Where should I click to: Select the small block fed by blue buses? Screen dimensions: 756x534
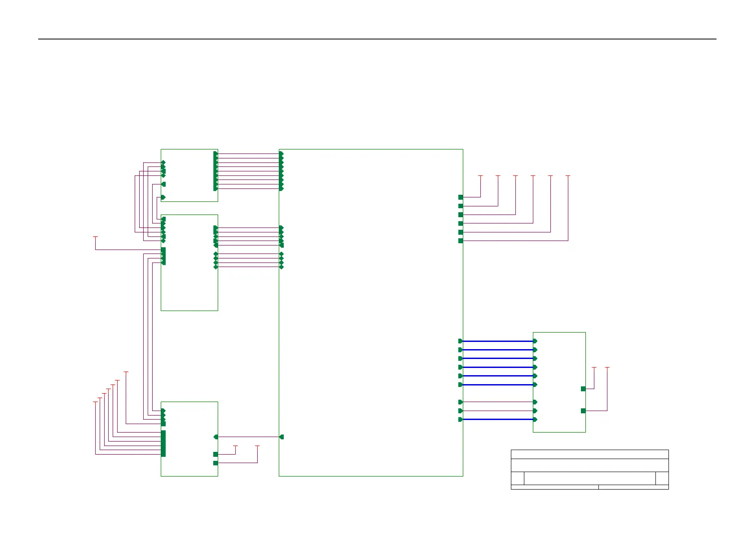point(559,382)
